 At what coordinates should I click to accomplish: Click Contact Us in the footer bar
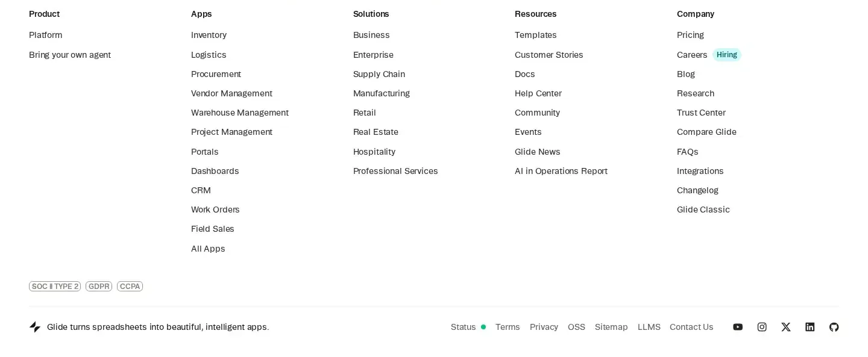[691, 327]
